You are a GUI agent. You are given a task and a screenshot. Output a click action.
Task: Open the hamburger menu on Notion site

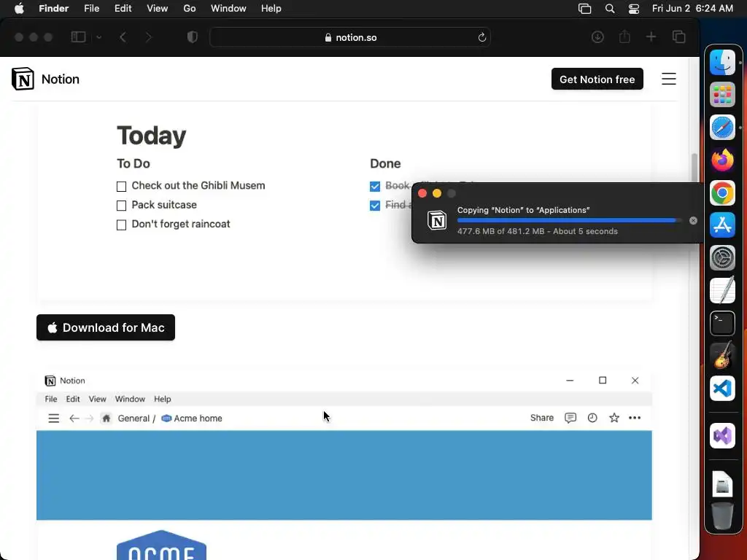tap(668, 79)
